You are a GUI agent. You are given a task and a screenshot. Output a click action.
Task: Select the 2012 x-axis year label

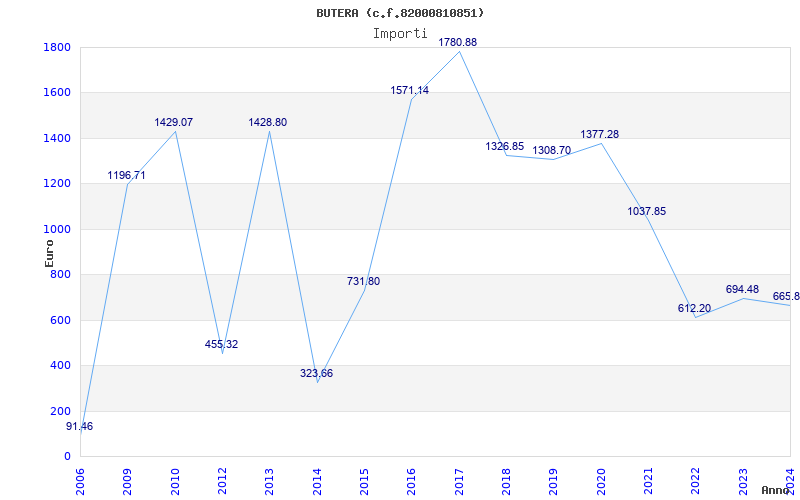coord(222,482)
